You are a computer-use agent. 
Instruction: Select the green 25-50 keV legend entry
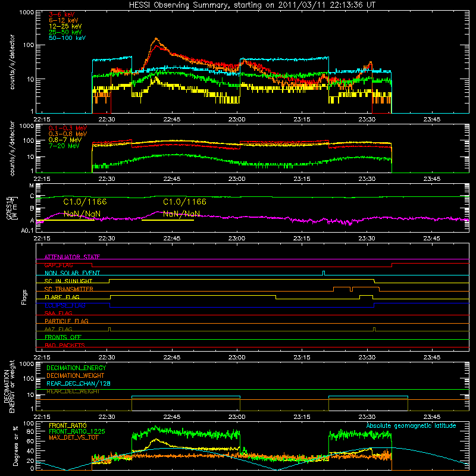point(65,32)
